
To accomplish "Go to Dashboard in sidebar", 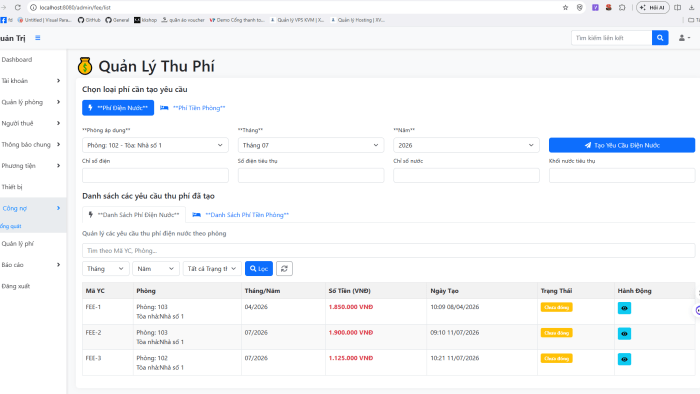I will point(17,59).
